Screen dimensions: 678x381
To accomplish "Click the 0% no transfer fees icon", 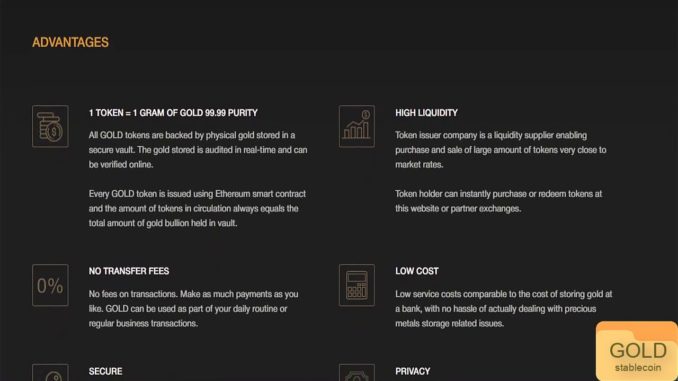I will click(50, 285).
